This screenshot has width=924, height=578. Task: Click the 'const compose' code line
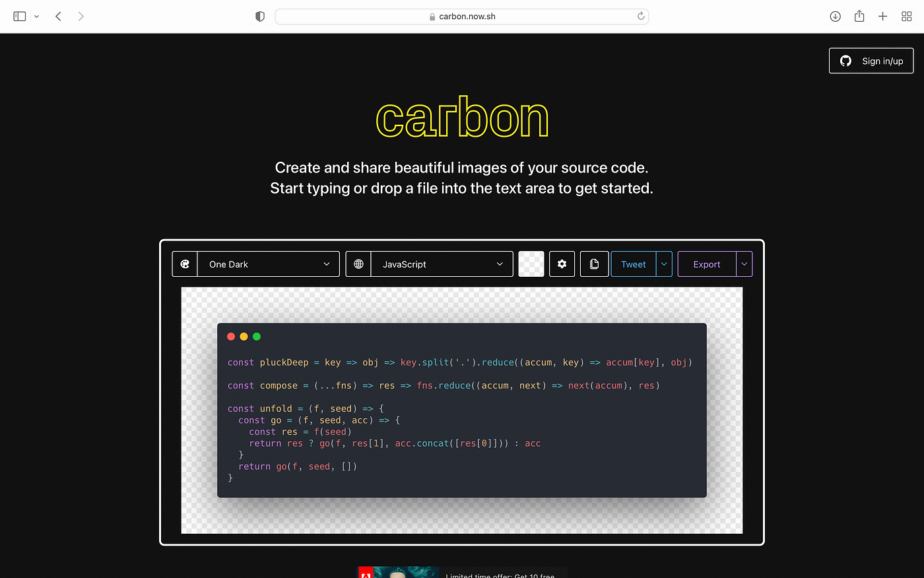click(444, 385)
